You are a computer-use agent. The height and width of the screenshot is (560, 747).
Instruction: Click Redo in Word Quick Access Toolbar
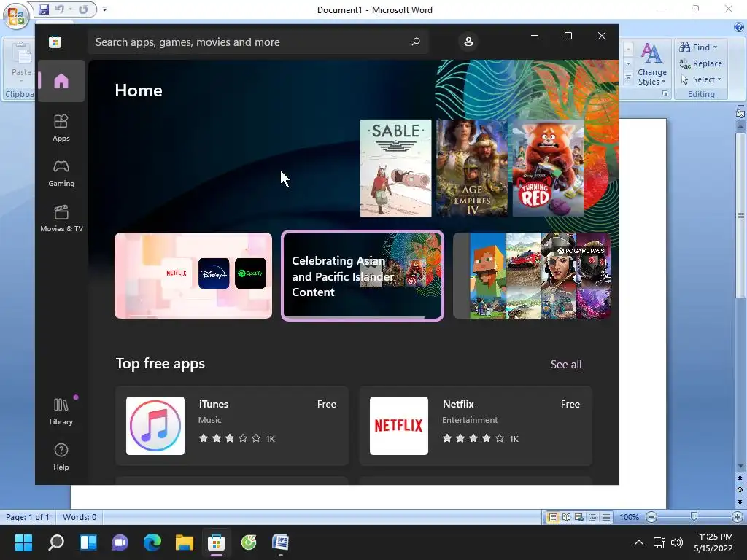(83, 9)
